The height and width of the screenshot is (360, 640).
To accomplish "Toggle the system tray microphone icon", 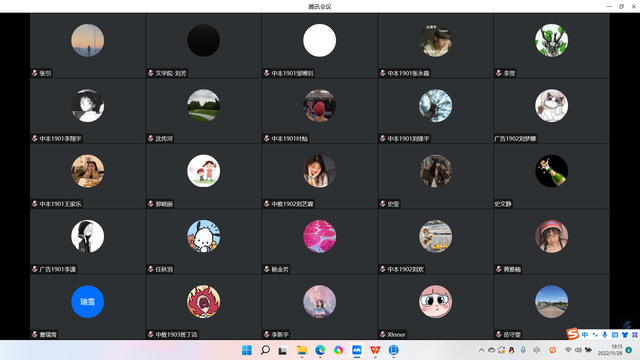I will [523, 350].
